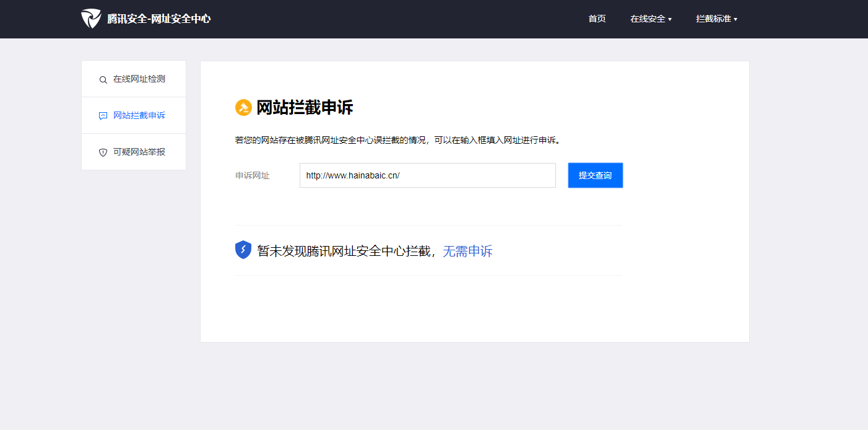Click the 网站拦截申诉 page heading
Image resolution: width=868 pixels, height=430 pixels.
pos(305,108)
